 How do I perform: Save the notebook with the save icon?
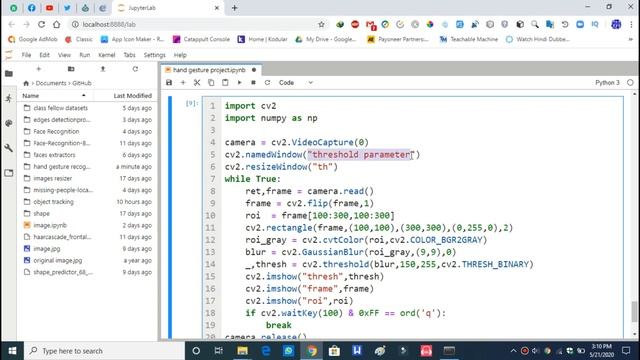pyautogui.click(x=169, y=82)
